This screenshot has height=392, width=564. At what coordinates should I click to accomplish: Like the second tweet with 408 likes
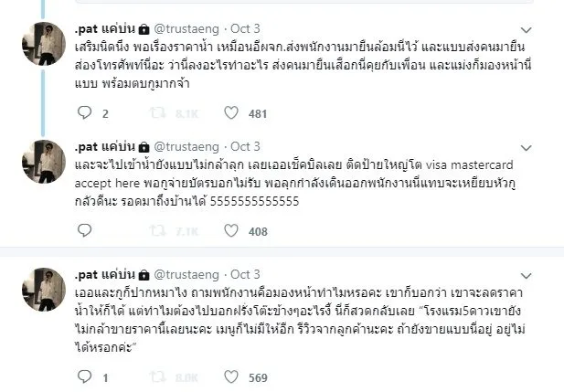[232, 231]
